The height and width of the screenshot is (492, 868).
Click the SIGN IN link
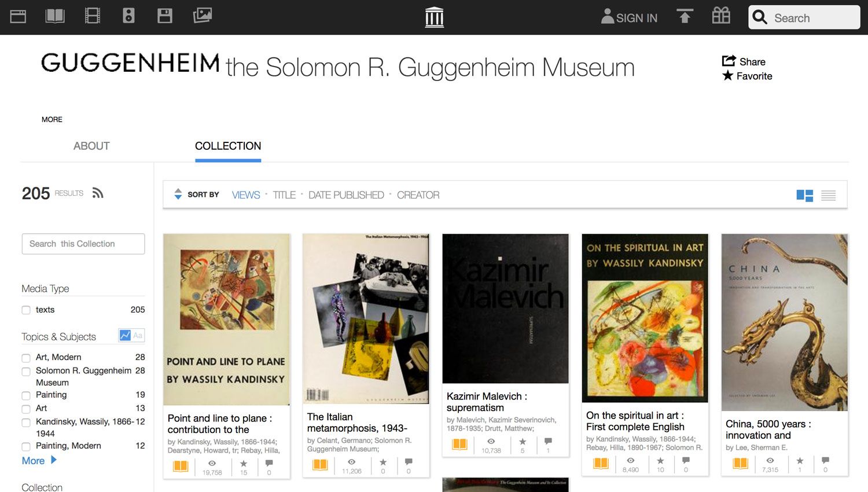pyautogui.click(x=629, y=17)
